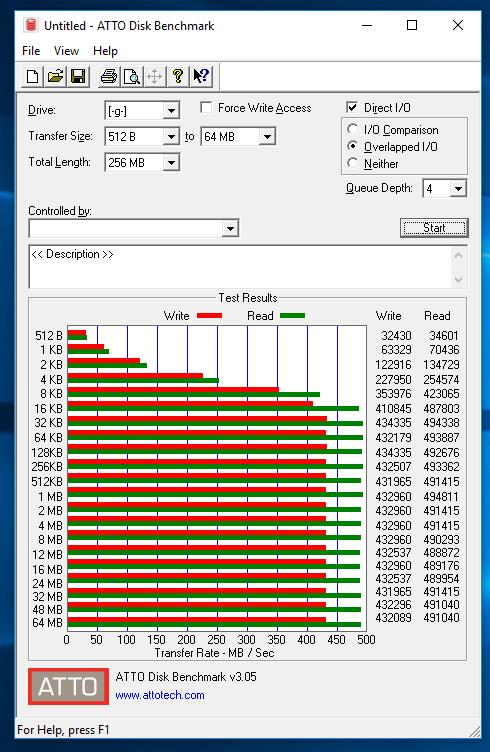Enable Force Write Access checkbox

point(206,107)
